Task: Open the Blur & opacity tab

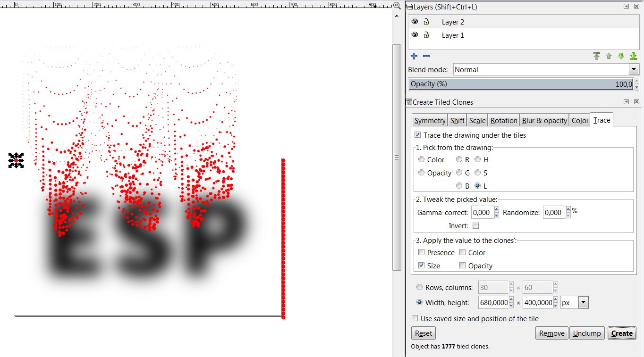Action: [x=544, y=121]
